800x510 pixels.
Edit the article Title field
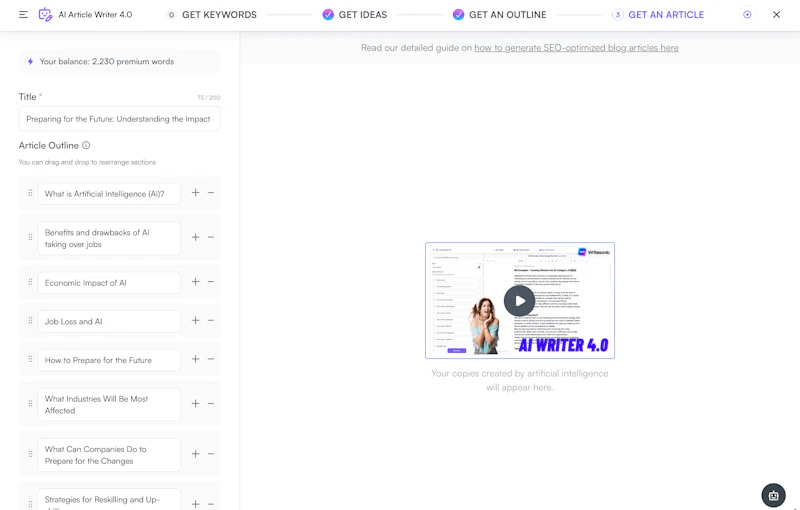tap(119, 119)
